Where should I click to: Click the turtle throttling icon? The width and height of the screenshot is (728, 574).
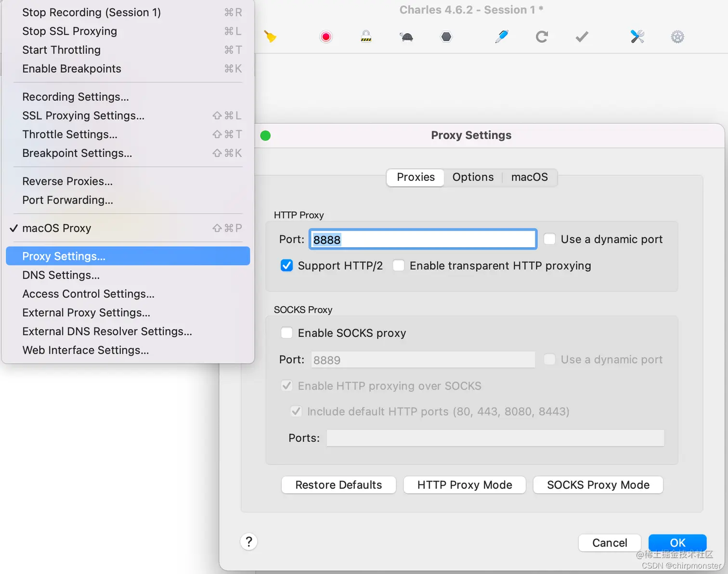406,37
